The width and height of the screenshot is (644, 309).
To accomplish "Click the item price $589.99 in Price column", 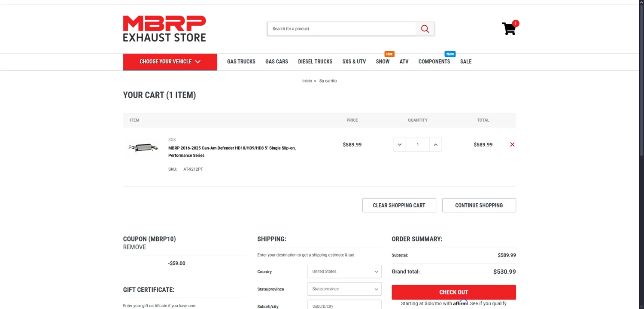I will coord(352,145).
